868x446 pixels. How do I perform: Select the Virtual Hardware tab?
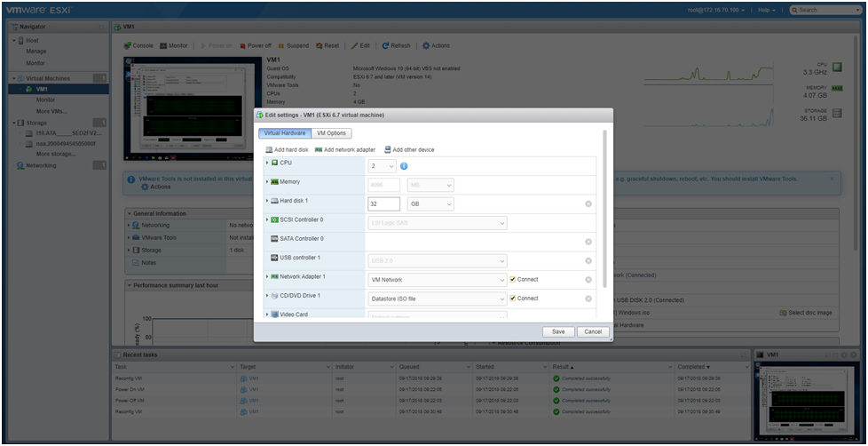click(285, 133)
